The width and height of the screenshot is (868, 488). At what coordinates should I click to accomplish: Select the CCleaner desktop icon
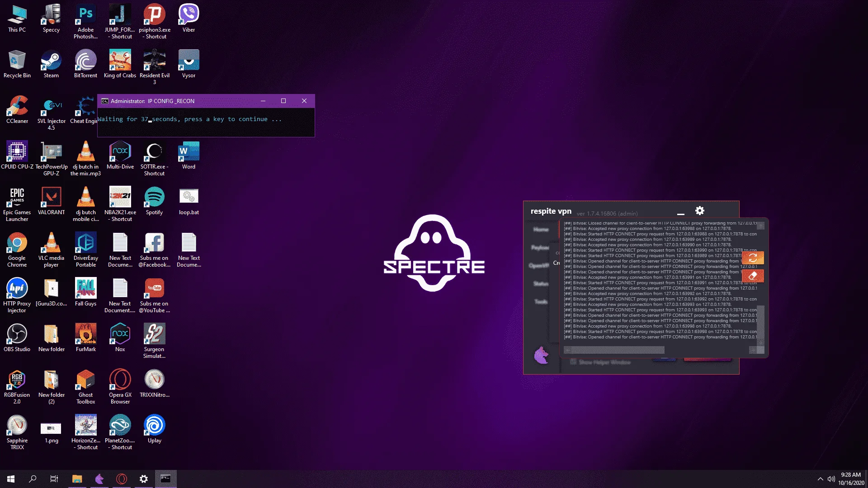coord(17,110)
